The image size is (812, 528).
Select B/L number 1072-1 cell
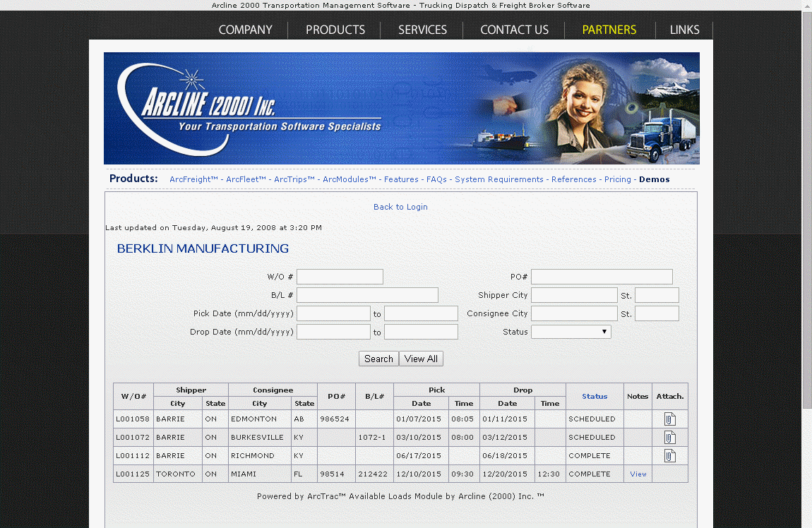374,438
